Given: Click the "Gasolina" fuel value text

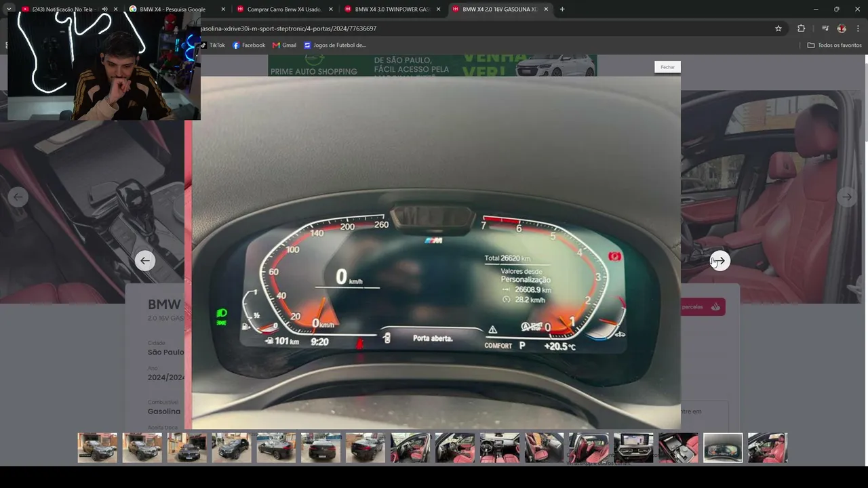Looking at the screenshot, I should coord(164,411).
